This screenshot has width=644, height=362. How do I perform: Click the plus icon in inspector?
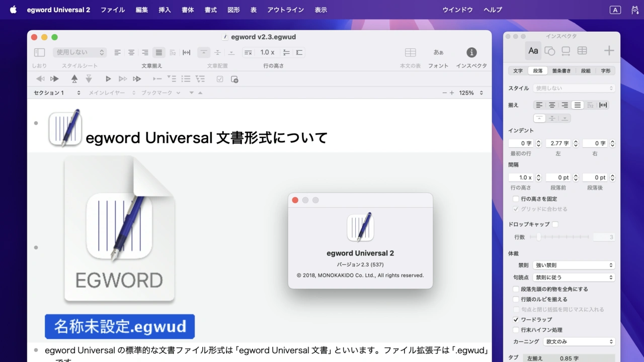click(609, 51)
